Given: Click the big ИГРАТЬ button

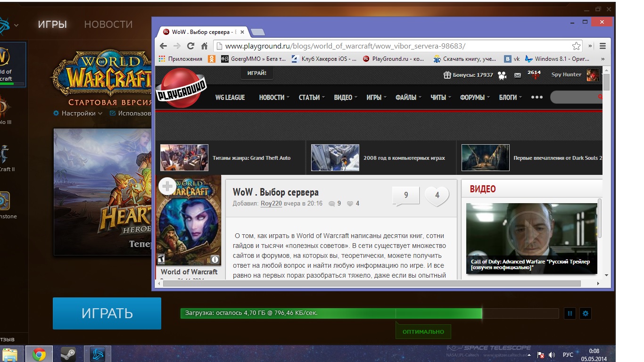Looking at the screenshot, I should pos(107,313).
